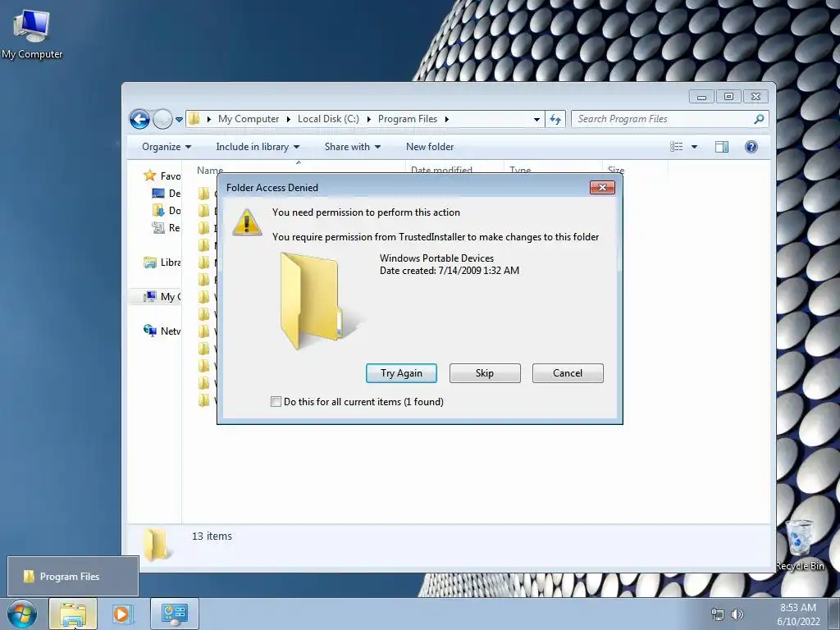The height and width of the screenshot is (630, 840).
Task: Cancel the Folder Access Denied dialog
Action: (568, 373)
